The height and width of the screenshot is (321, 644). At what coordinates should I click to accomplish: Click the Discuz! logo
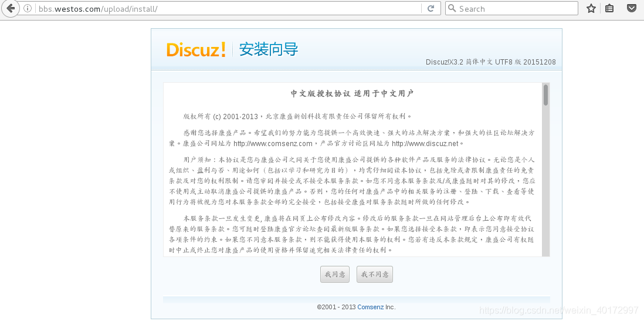196,49
